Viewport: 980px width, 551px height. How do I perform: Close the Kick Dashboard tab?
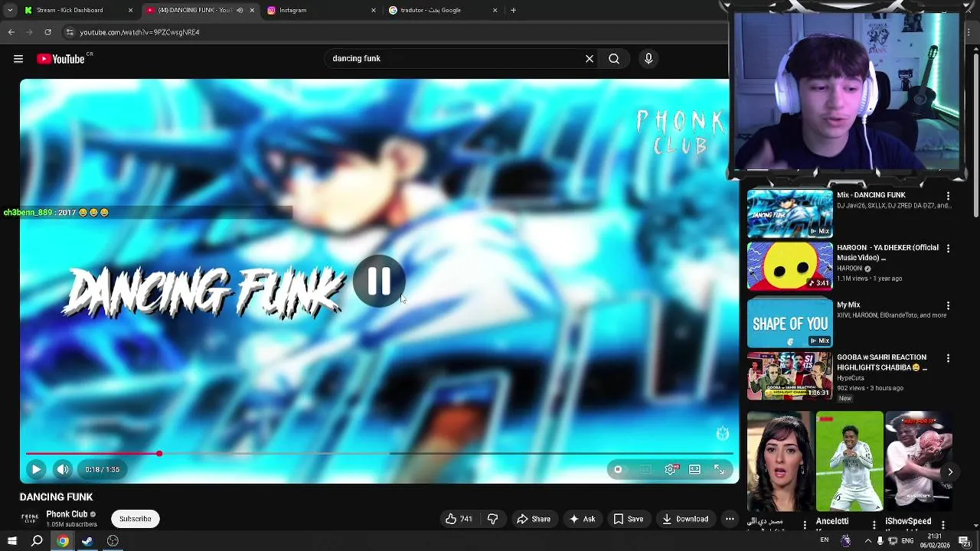pyautogui.click(x=130, y=10)
